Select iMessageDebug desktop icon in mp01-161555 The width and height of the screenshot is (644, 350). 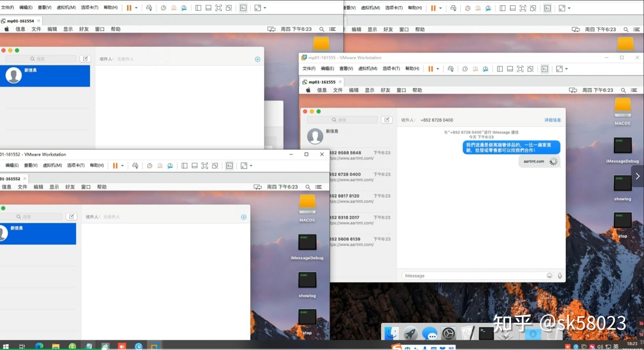pos(622,150)
